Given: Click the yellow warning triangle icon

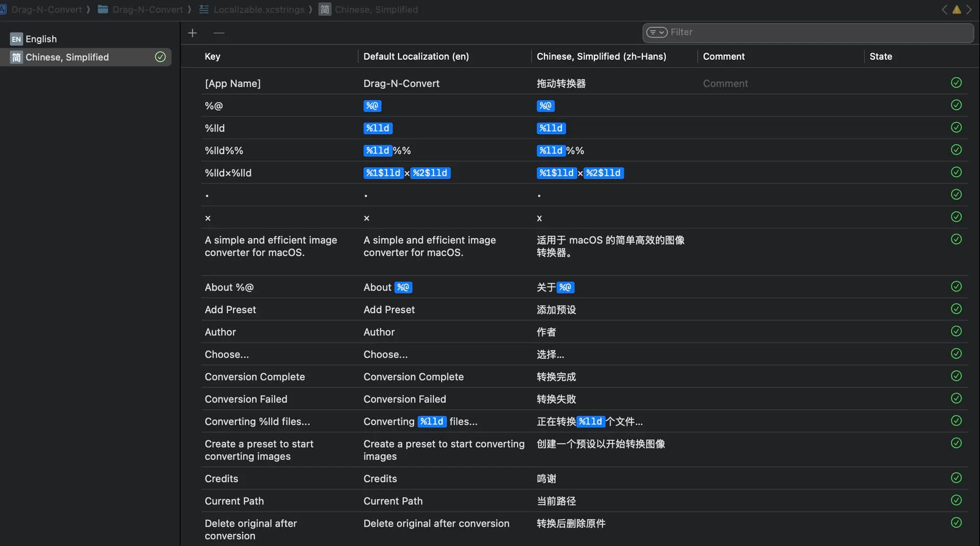Looking at the screenshot, I should pyautogui.click(x=957, y=10).
